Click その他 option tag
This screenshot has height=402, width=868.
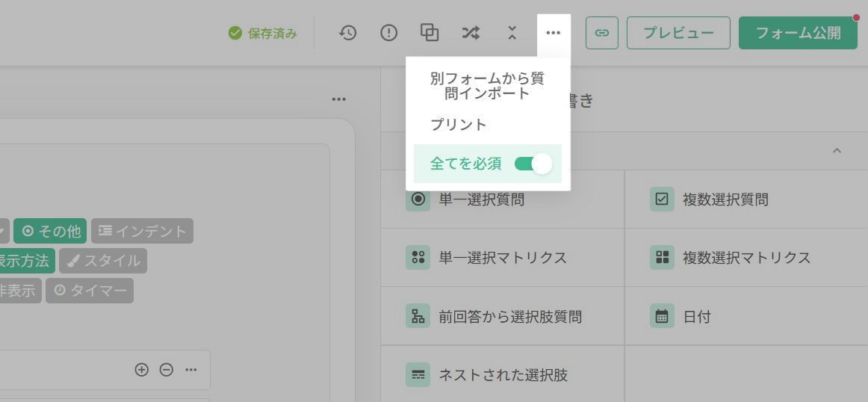[50, 231]
